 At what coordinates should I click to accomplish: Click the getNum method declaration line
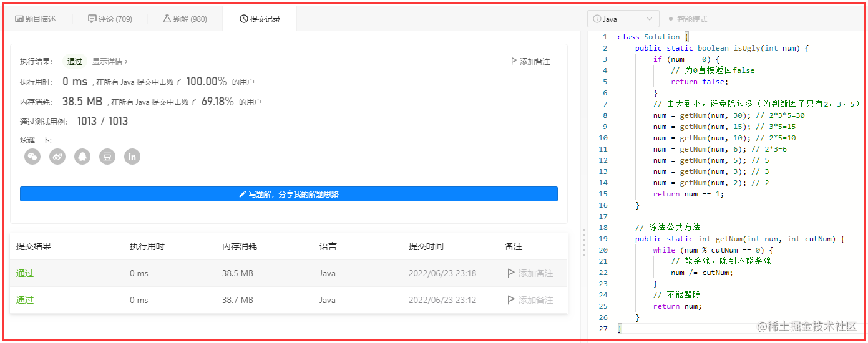pos(740,239)
